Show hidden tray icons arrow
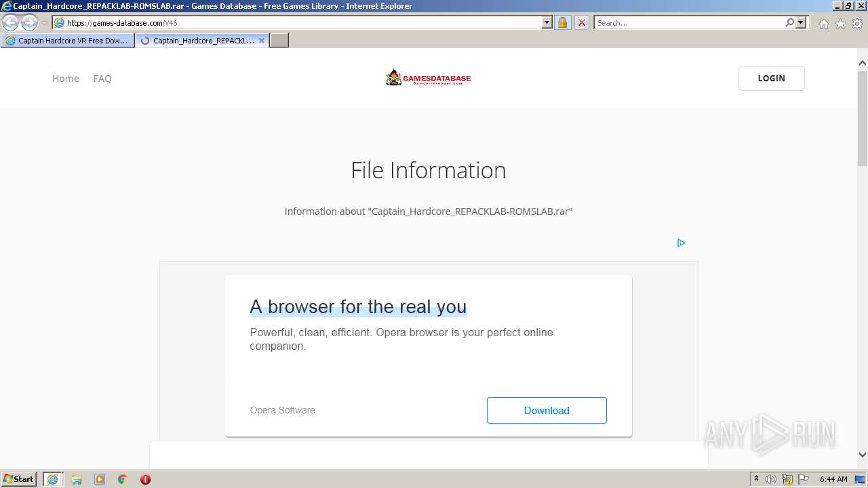Image resolution: width=868 pixels, height=488 pixels. 756,479
